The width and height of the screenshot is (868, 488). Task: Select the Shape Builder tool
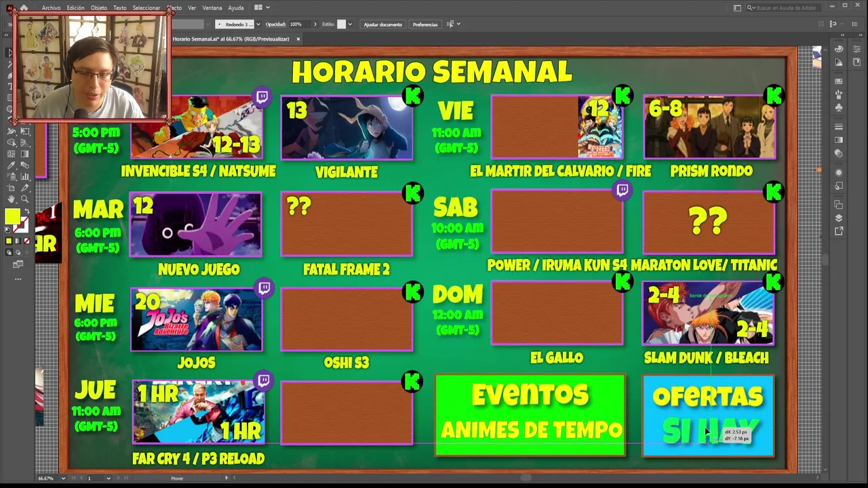tap(11, 143)
